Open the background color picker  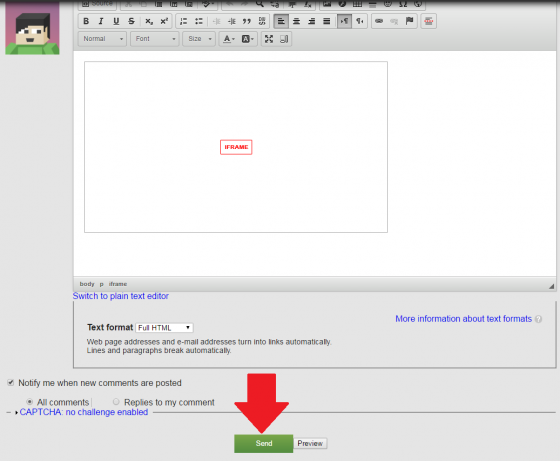[x=248, y=39]
